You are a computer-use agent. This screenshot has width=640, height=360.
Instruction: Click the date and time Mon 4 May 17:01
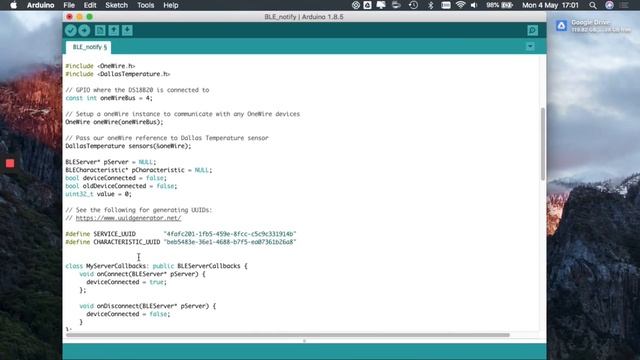(550, 5)
